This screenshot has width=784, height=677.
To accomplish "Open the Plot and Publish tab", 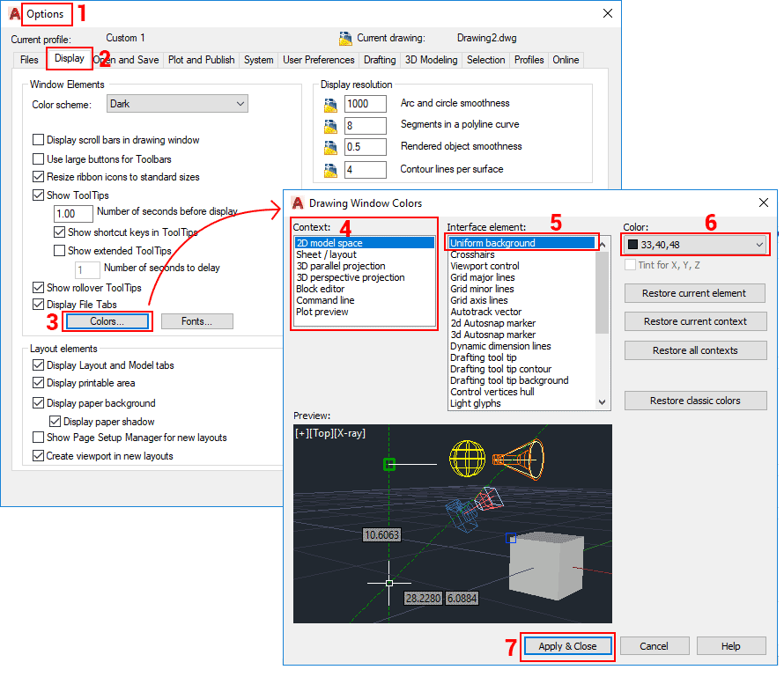I will 201,60.
